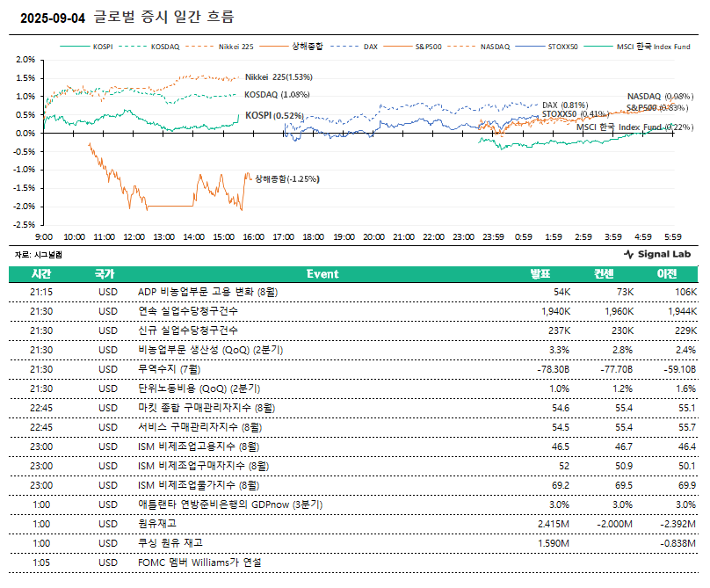Click the DAX (0.81%) chart label
The height and width of the screenshot is (588, 710).
click(565, 105)
